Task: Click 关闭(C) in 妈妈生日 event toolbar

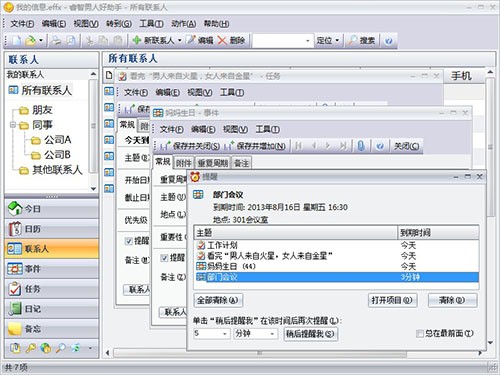Action: click(x=407, y=146)
